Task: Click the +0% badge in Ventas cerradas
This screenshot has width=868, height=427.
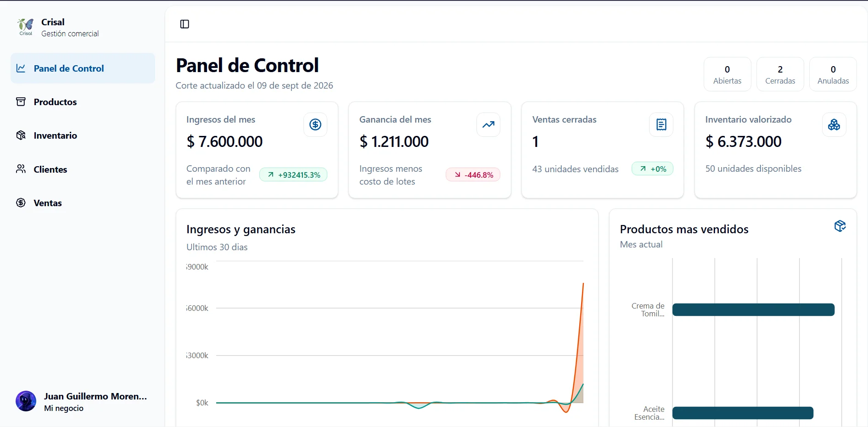Action: [653, 169]
